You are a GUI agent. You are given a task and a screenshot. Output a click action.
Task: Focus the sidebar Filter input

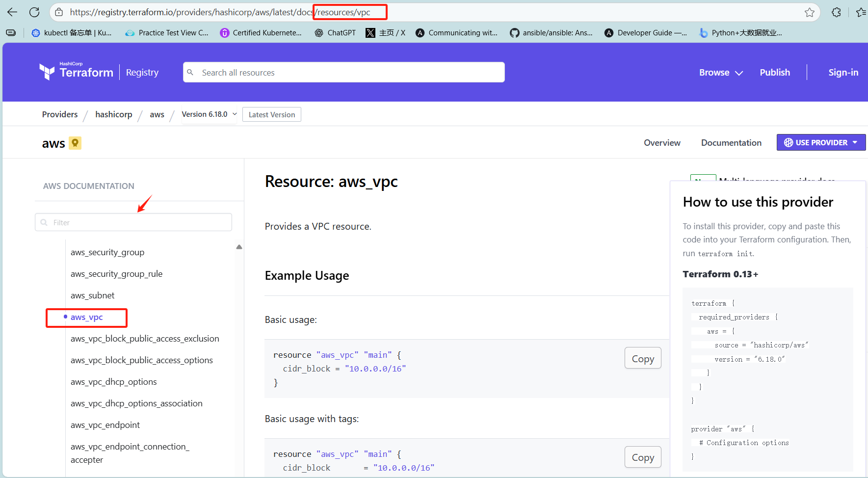(133, 222)
